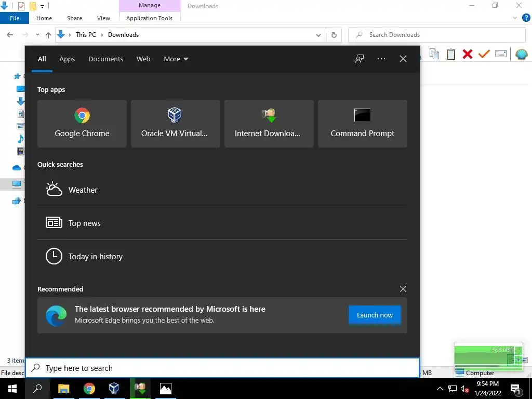Open the Share ribbon tab
This screenshot has width=532, height=399.
pyautogui.click(x=74, y=18)
